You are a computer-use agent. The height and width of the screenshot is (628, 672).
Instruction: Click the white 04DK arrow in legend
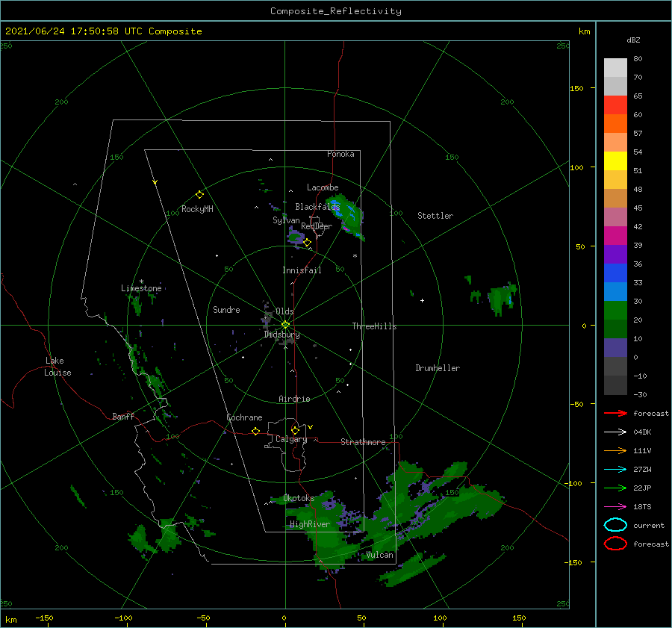coord(615,432)
